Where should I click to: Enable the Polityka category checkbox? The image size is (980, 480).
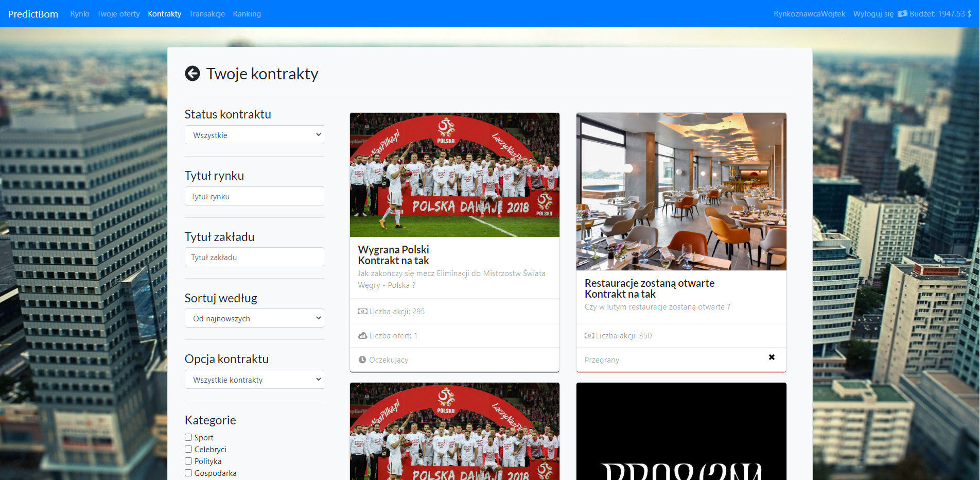pyautogui.click(x=188, y=461)
